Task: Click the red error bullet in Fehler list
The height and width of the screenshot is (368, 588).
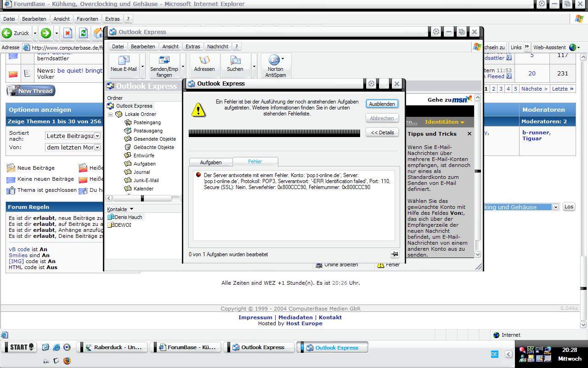Action: click(x=198, y=175)
